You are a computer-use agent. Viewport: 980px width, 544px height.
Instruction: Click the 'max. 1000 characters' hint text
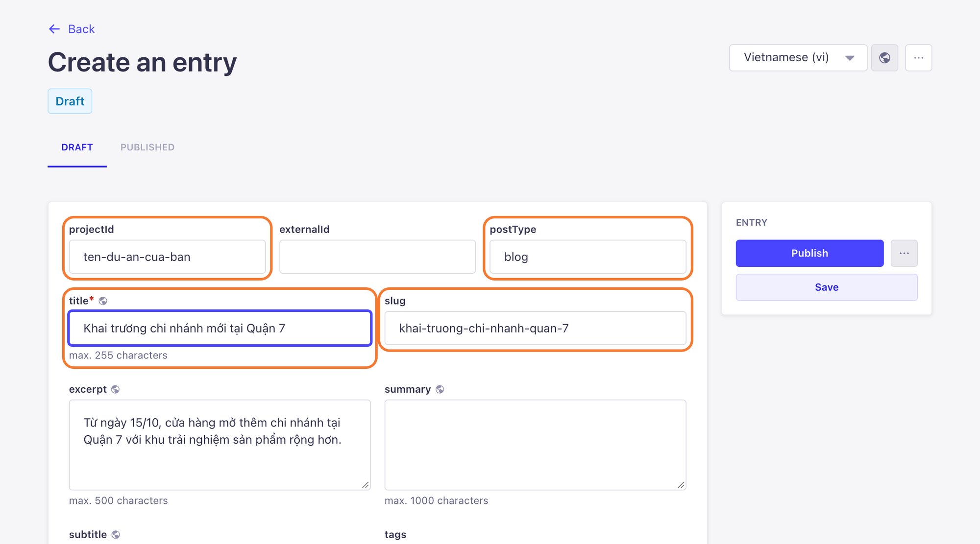click(x=437, y=501)
